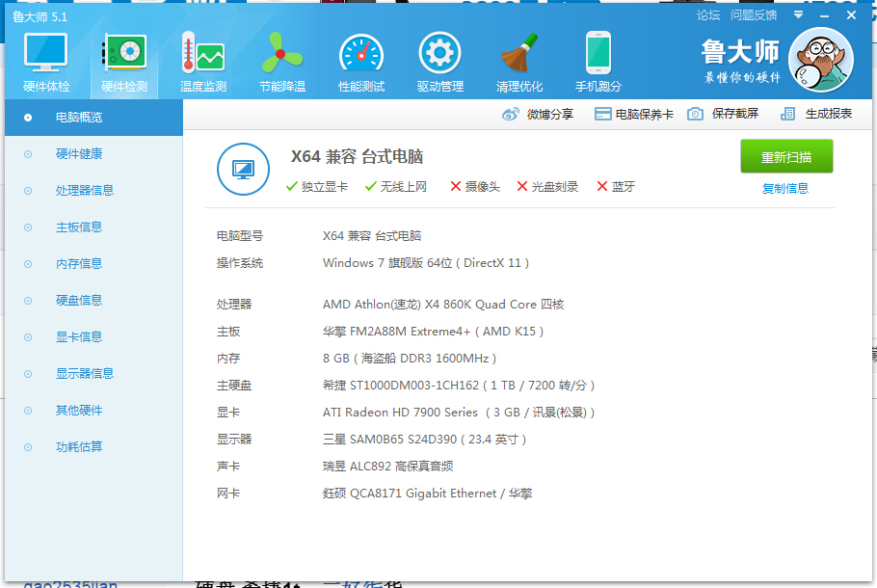Screen dimensions: 877x588
Task: Open 硬盘信息 sidebar item
Action: point(79,301)
